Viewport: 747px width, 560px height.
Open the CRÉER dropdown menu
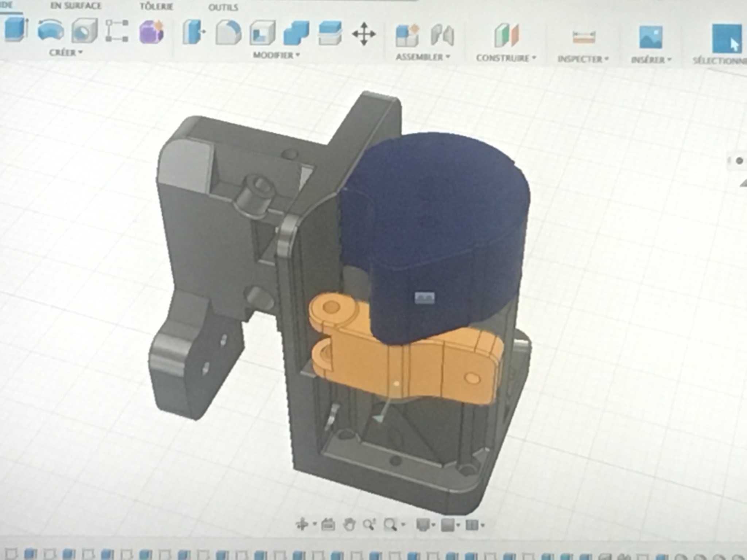click(x=66, y=52)
